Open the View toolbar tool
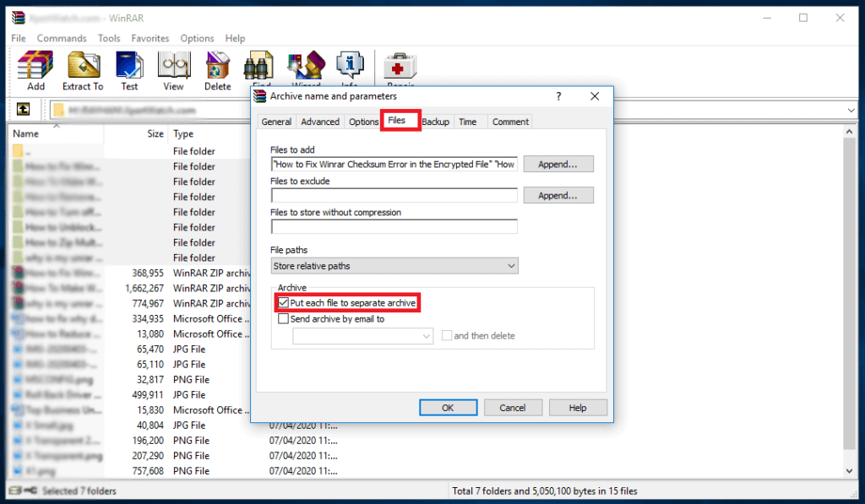865x504 pixels. coord(173,71)
